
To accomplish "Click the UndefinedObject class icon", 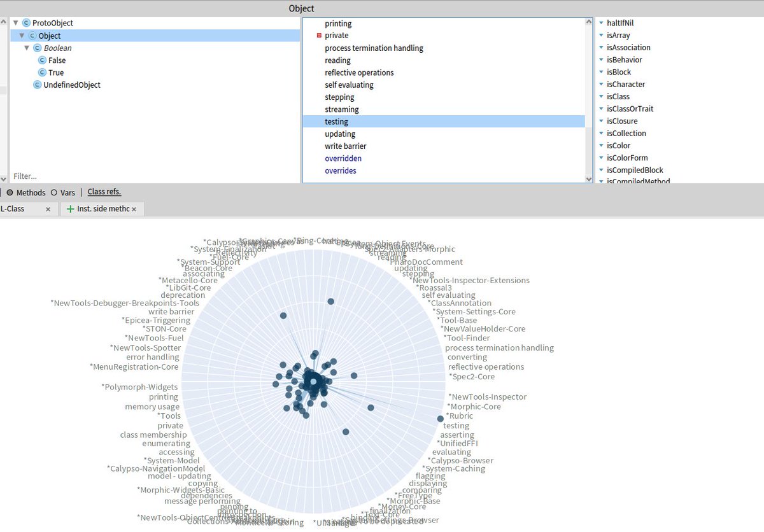I will coord(37,85).
